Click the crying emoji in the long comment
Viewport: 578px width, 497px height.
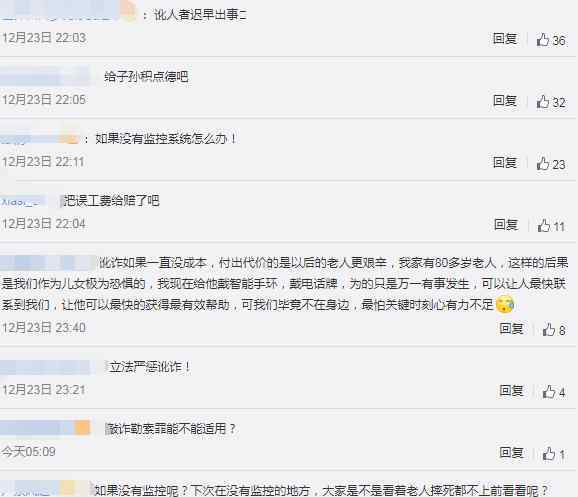pyautogui.click(x=505, y=304)
